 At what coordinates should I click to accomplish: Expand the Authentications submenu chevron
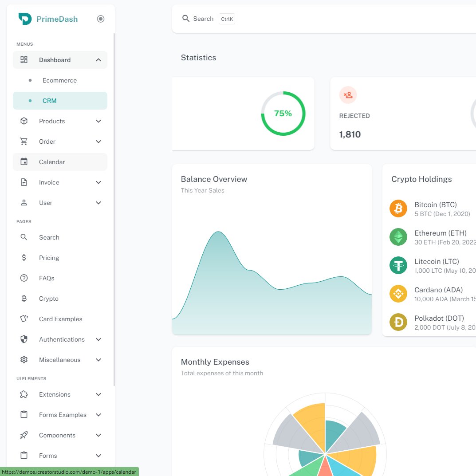98,339
